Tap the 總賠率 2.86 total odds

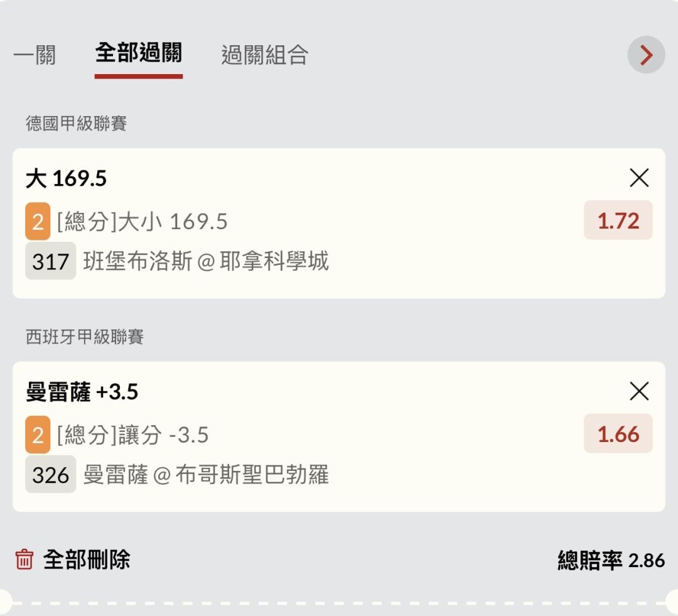pyautogui.click(x=611, y=560)
